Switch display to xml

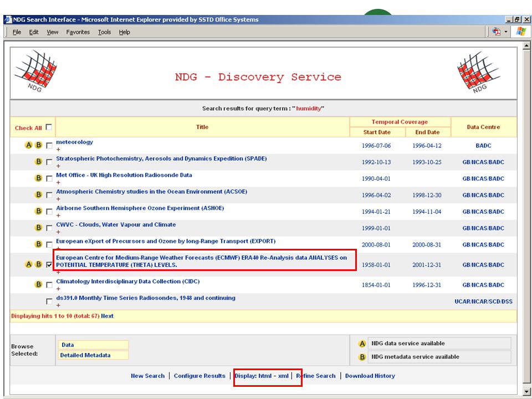coord(283,376)
